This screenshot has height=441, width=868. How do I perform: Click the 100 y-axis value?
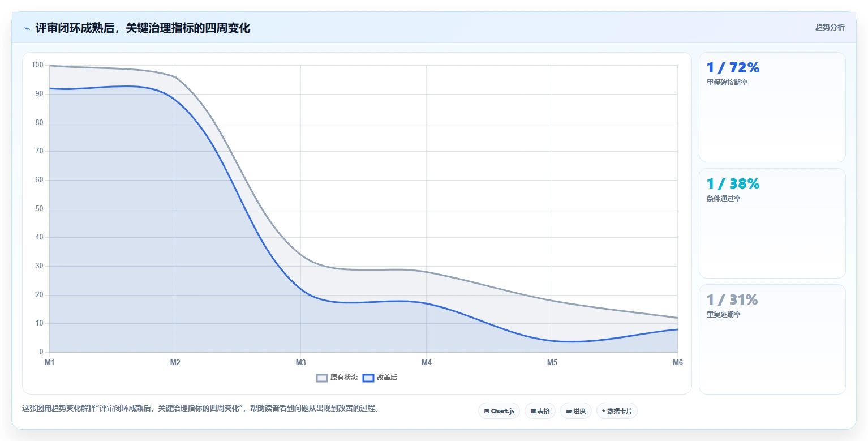(37, 65)
